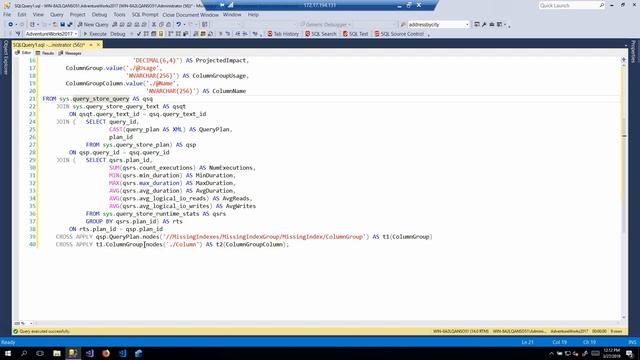This screenshot has height=360, width=640.
Task: Click the Save All toolbar icon
Action: [70, 24]
